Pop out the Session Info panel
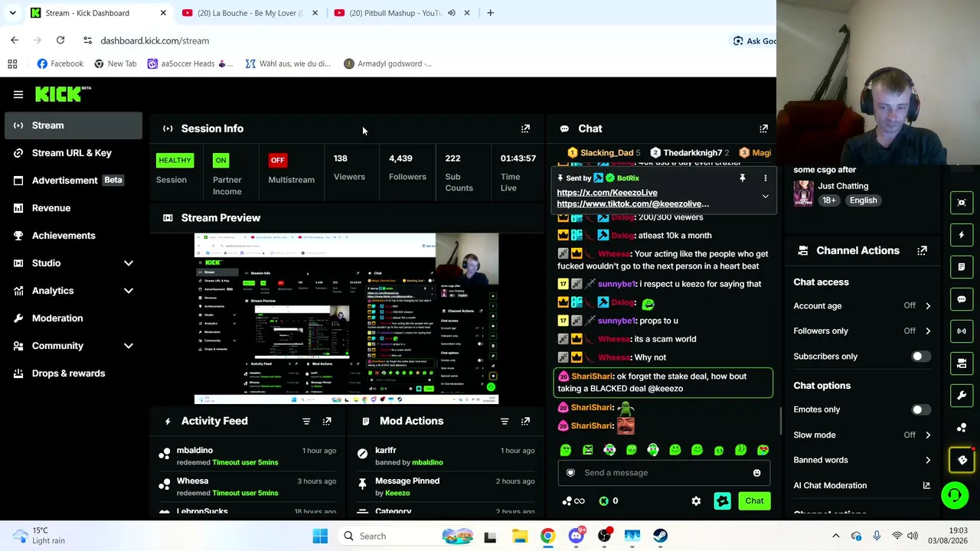980x551 pixels. tap(525, 129)
